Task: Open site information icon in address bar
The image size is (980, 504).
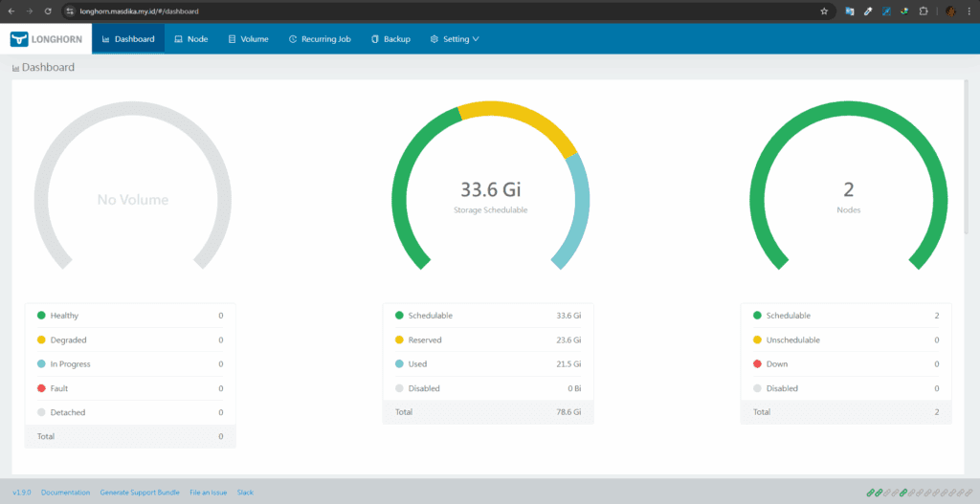Action: 70,11
